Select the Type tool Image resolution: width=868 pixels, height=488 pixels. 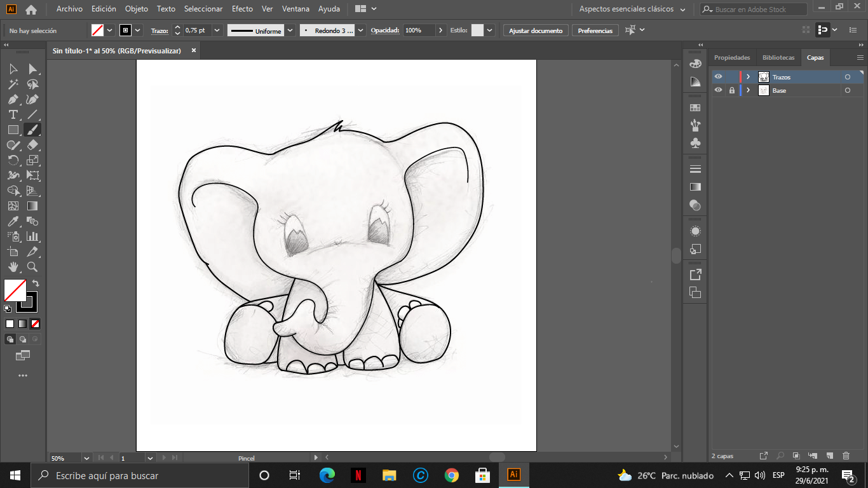pyautogui.click(x=13, y=115)
